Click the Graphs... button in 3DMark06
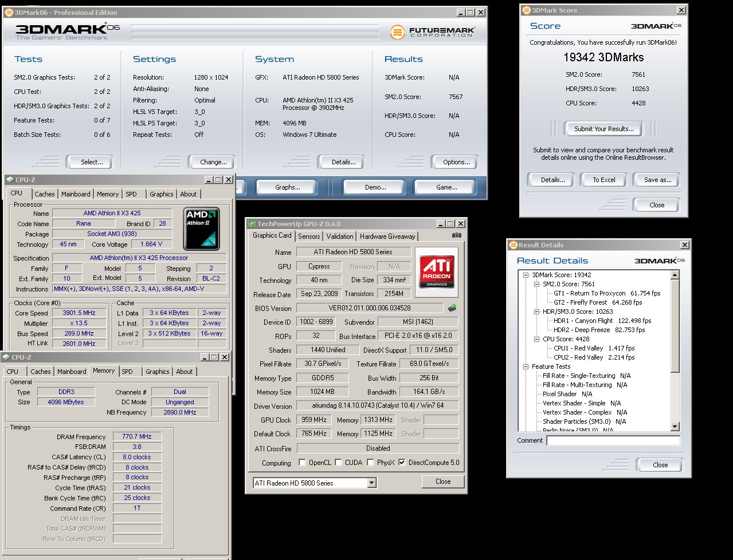Viewport: 733px width, 560px height. coord(288,187)
